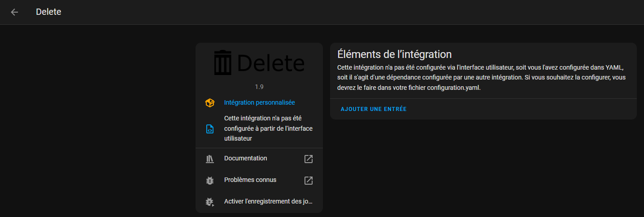Open the Documentation external link icon
Screen dimensions: 644x217
309,159
